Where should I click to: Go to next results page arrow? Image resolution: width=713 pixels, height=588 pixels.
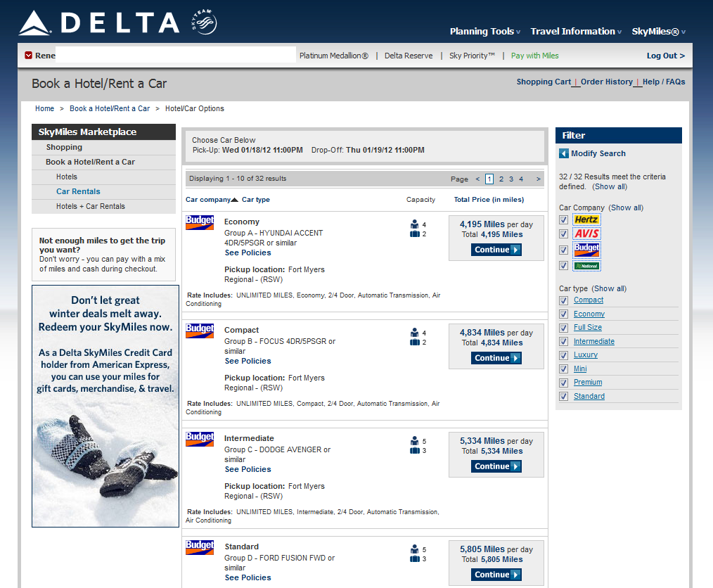539,179
